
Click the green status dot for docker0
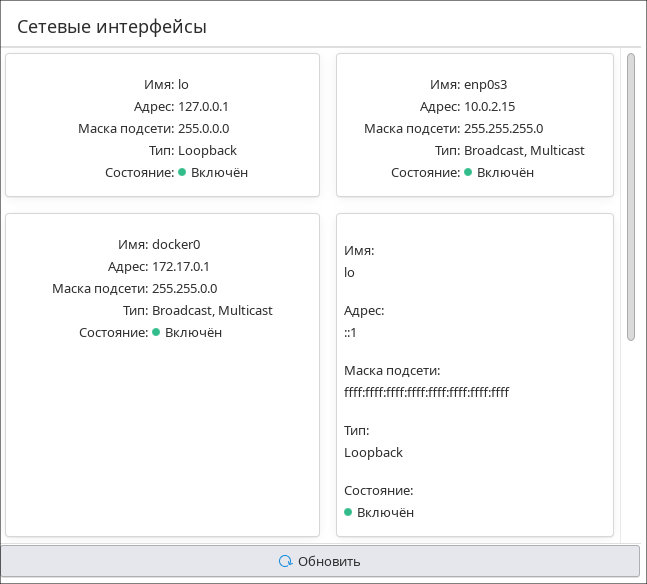[156, 333]
